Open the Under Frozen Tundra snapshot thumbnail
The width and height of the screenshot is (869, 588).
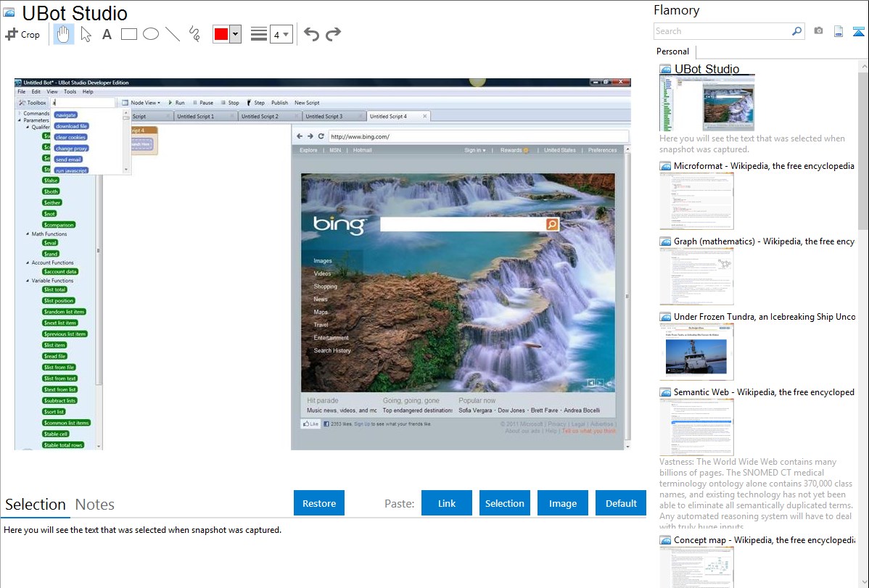(x=696, y=352)
